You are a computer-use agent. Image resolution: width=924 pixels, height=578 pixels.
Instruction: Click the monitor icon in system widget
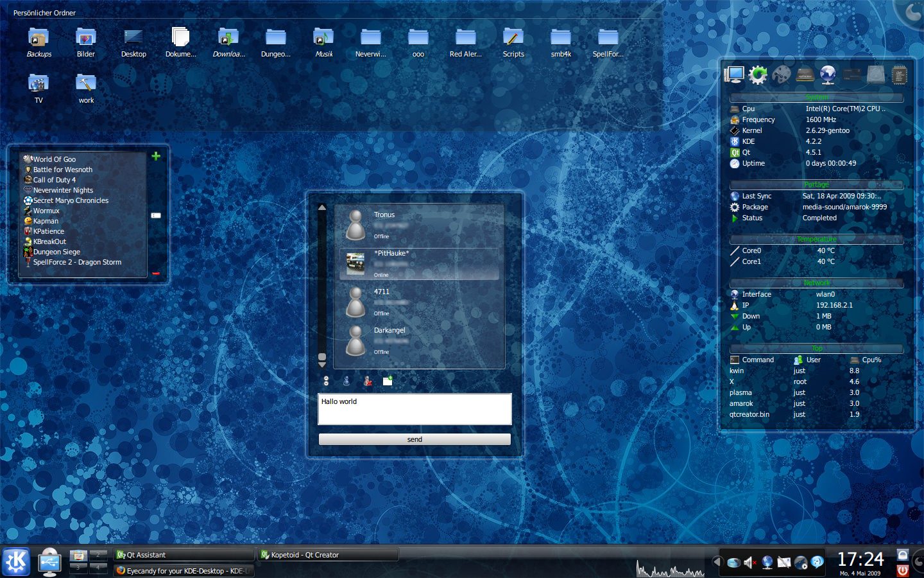[733, 75]
